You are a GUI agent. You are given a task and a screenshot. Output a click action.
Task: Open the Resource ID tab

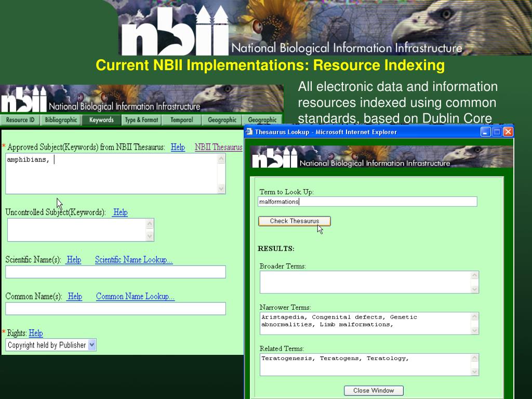tap(20, 120)
